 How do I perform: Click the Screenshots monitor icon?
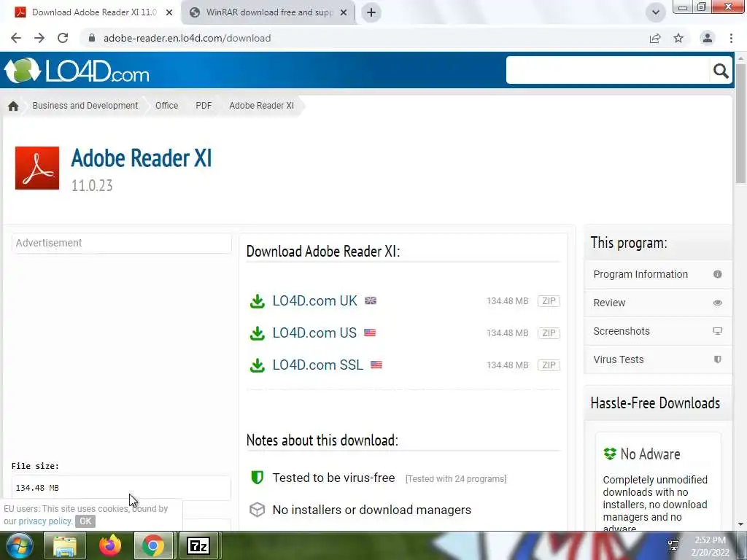pos(718,331)
